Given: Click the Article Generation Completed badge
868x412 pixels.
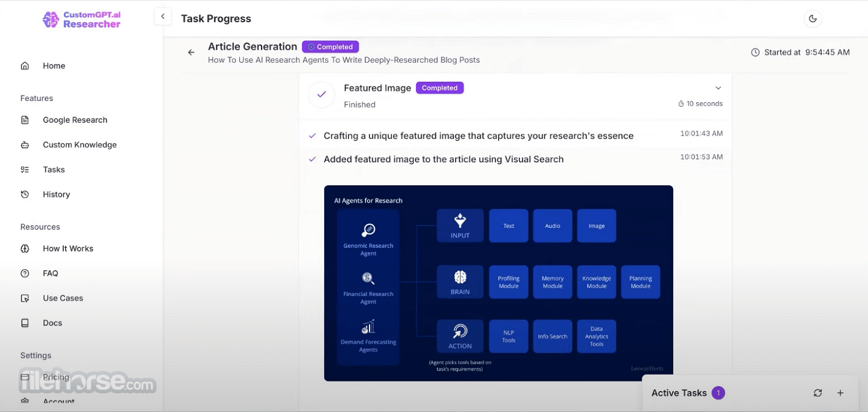Looking at the screenshot, I should [x=330, y=47].
